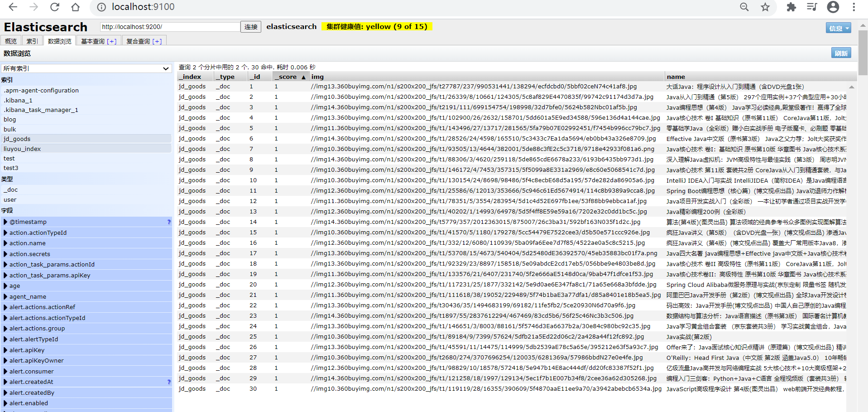
Task: Select the 数据浏览 tab
Action: (59, 41)
